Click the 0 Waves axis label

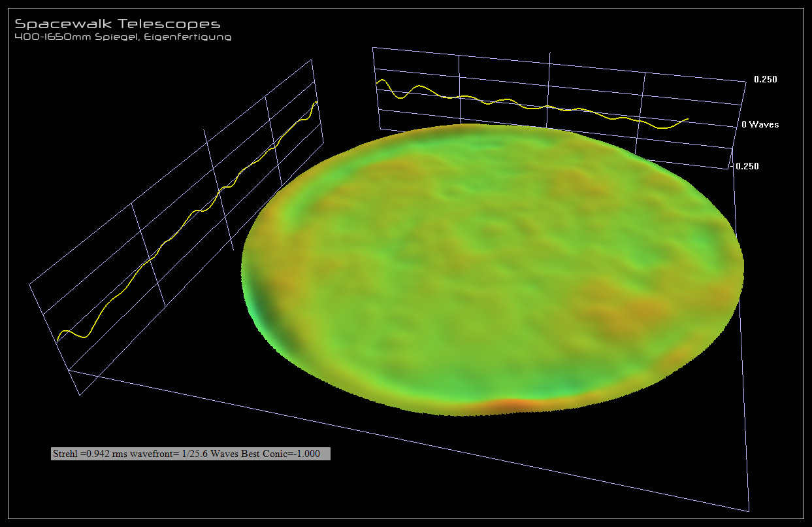[760, 124]
